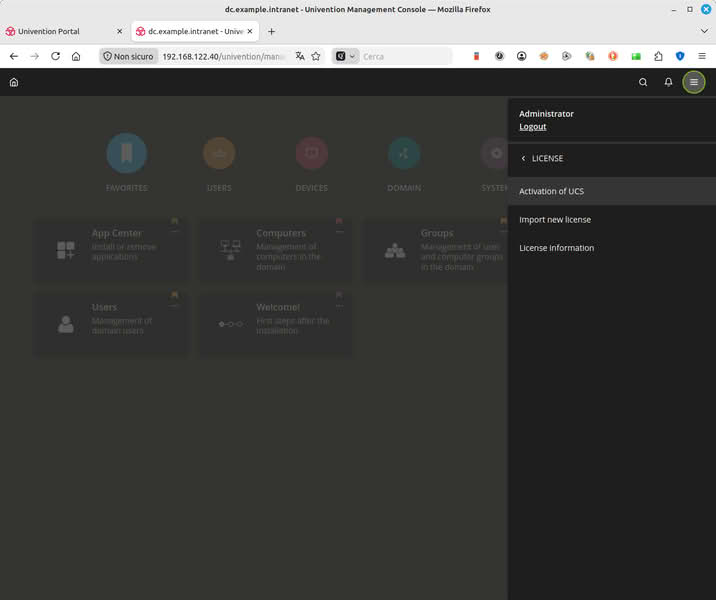Open the Computers module tile

[276, 249]
